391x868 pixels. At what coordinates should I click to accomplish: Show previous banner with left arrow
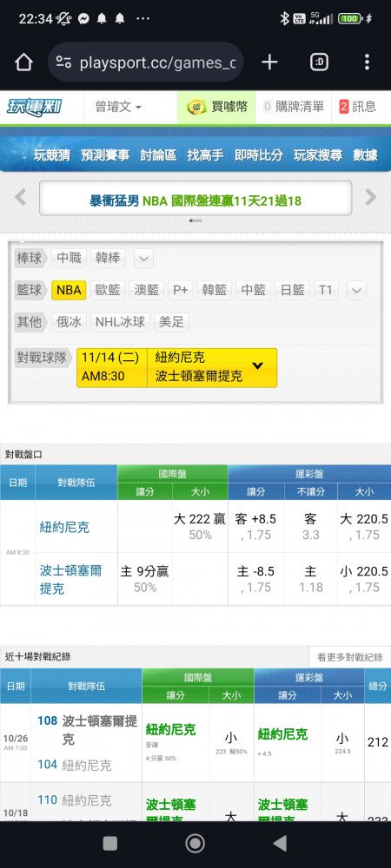coord(21,197)
